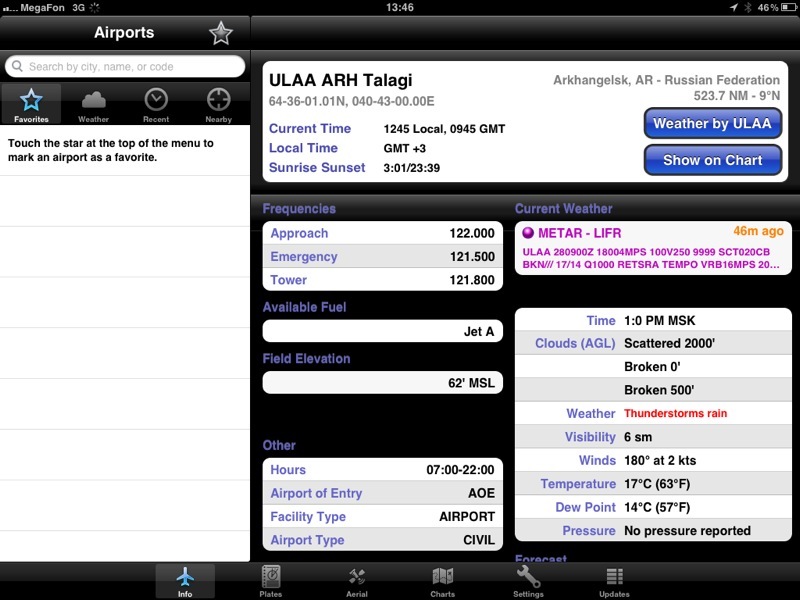This screenshot has height=600, width=800.
Task: Open the Updates tab
Action: (614, 580)
